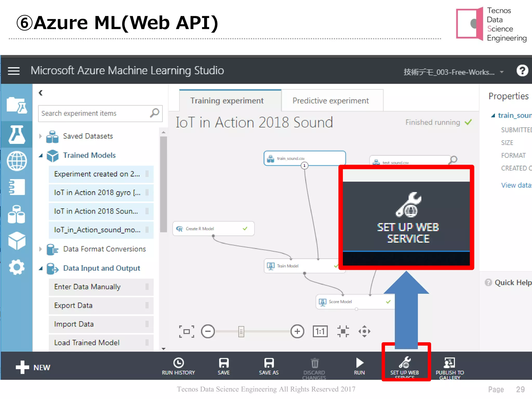This screenshot has height=399, width=532.
Task: Toggle the pan mode icon
Action: point(364,331)
